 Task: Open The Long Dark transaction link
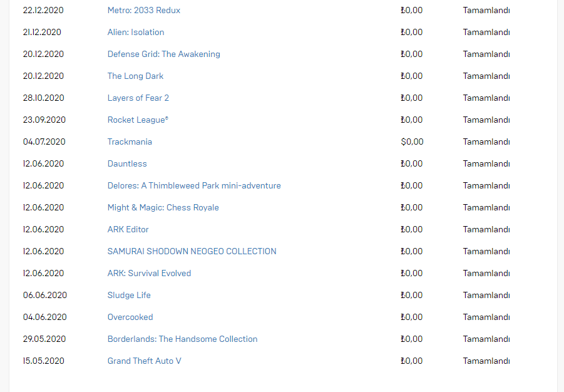click(x=135, y=76)
